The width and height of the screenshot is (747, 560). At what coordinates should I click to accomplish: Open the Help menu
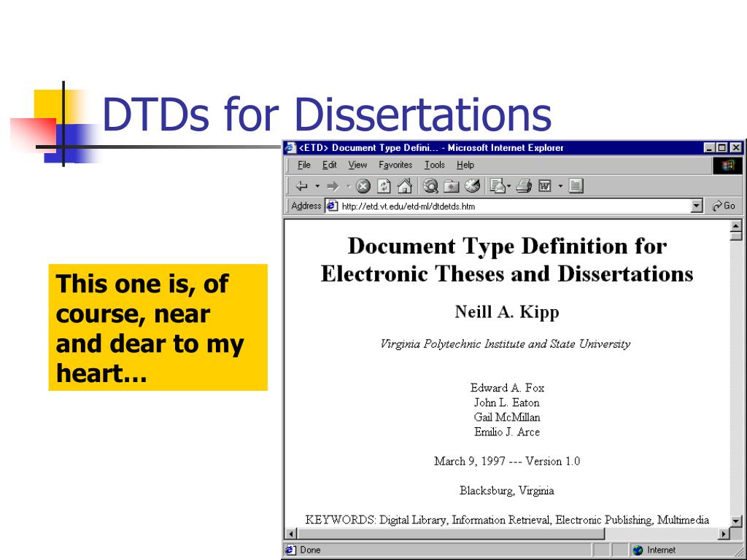click(x=465, y=165)
